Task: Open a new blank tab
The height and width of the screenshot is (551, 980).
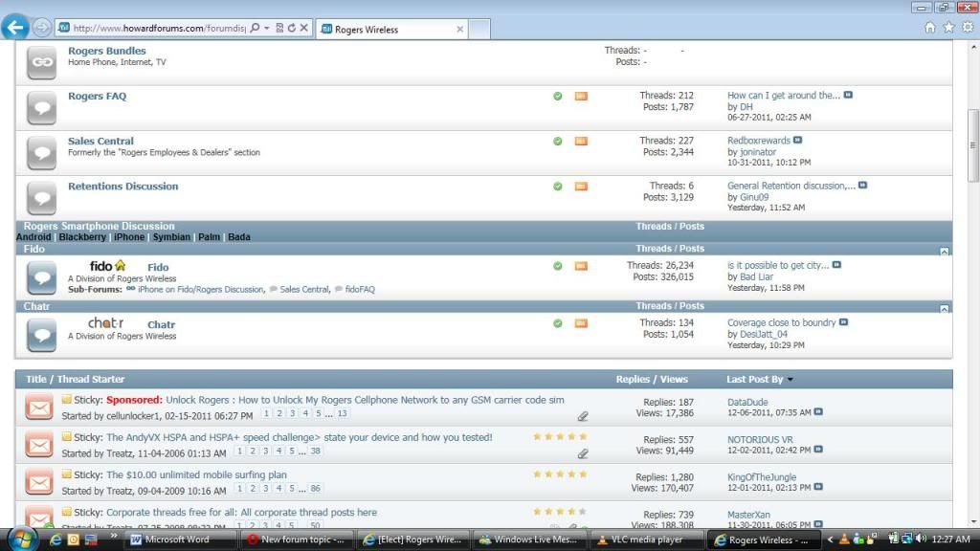Action: (479, 30)
